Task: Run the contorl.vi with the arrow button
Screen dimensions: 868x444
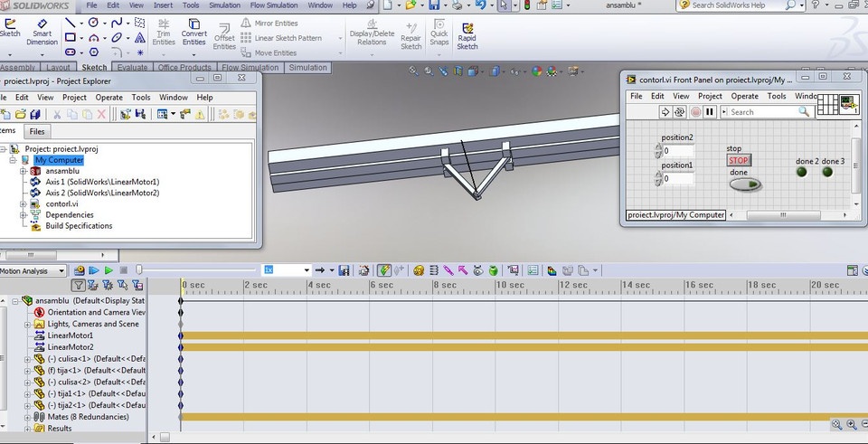Action: pyautogui.click(x=665, y=112)
